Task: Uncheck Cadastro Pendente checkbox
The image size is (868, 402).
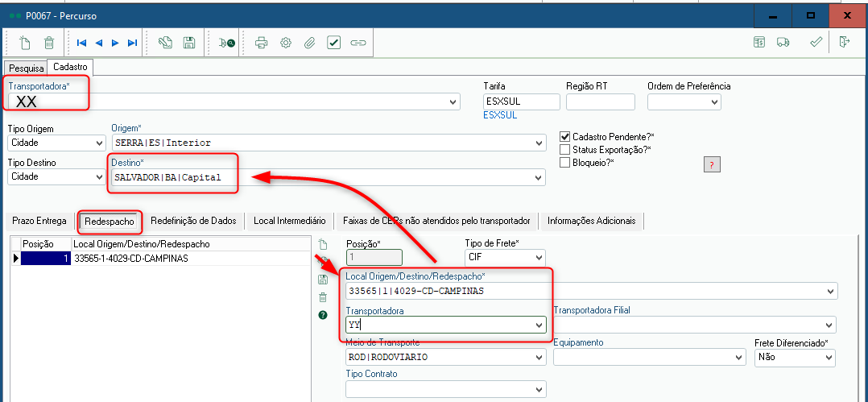Action: point(564,136)
